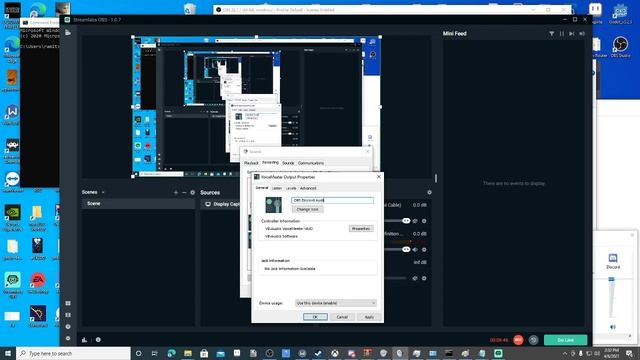
Task: Click the taskbar clock
Action: (611, 353)
